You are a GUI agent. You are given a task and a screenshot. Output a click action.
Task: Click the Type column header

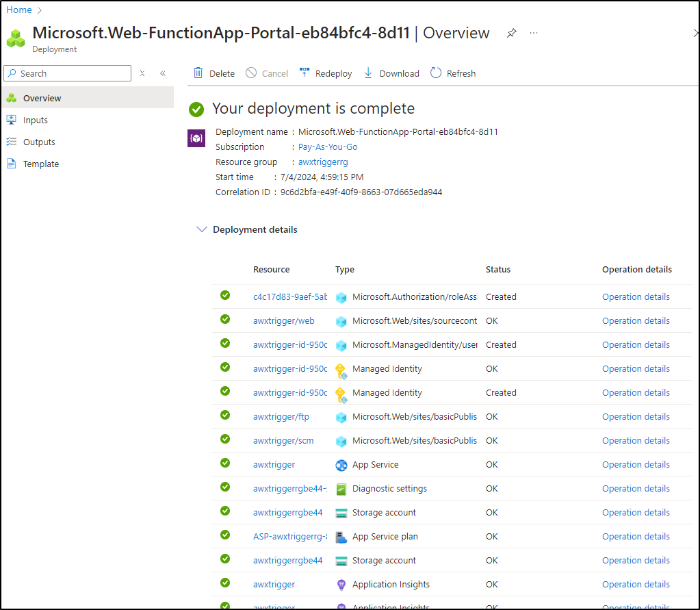point(345,269)
